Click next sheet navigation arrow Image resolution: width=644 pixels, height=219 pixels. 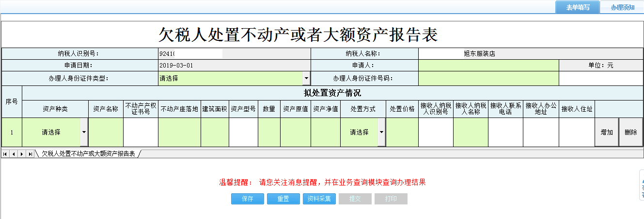click(22, 154)
